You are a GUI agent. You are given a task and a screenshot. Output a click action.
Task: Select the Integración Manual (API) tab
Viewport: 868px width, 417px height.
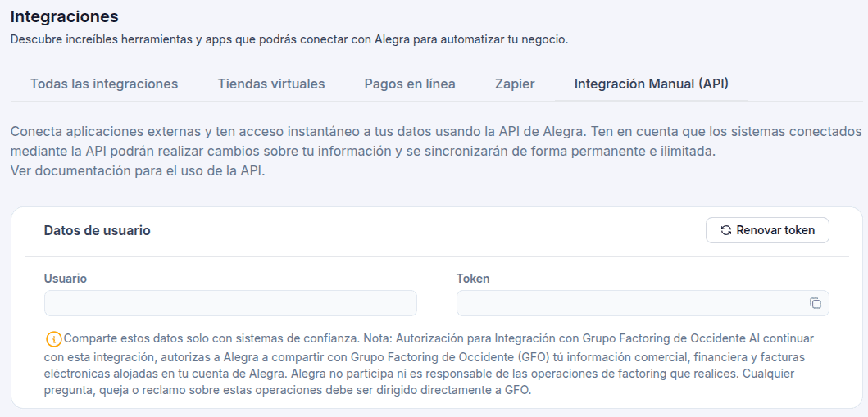(651, 84)
